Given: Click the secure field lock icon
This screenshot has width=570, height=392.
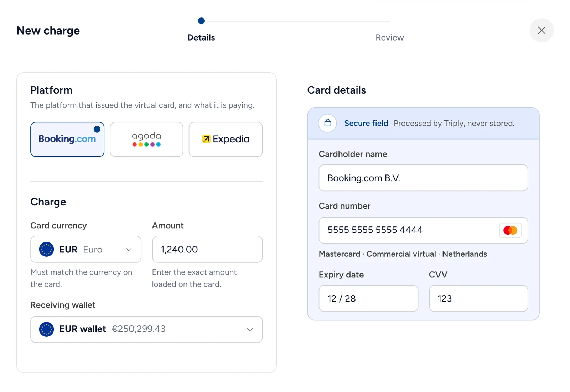Looking at the screenshot, I should pyautogui.click(x=328, y=123).
